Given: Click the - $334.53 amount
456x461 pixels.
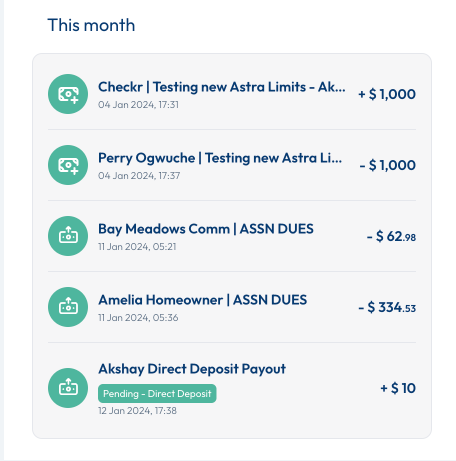Looking at the screenshot, I should tap(387, 307).
